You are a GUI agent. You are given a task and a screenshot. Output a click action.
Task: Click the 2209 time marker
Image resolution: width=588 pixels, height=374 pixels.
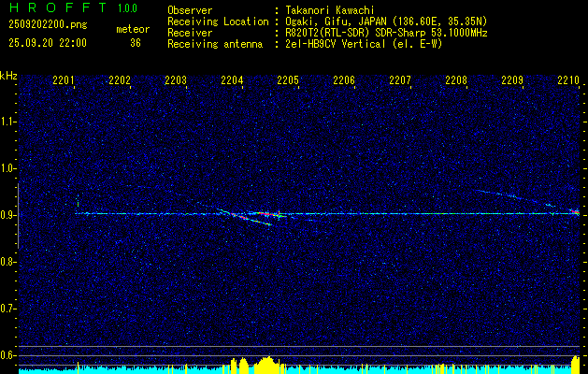coord(512,79)
